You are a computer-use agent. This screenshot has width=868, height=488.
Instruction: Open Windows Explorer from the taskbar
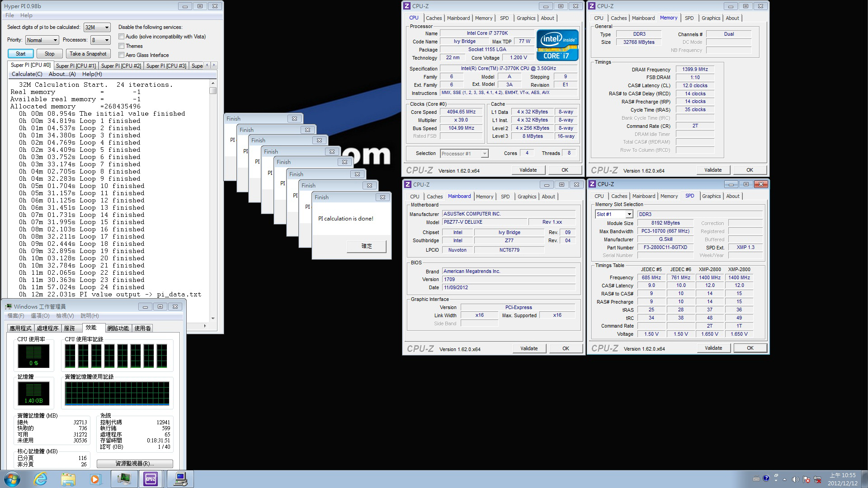pyautogui.click(x=68, y=479)
